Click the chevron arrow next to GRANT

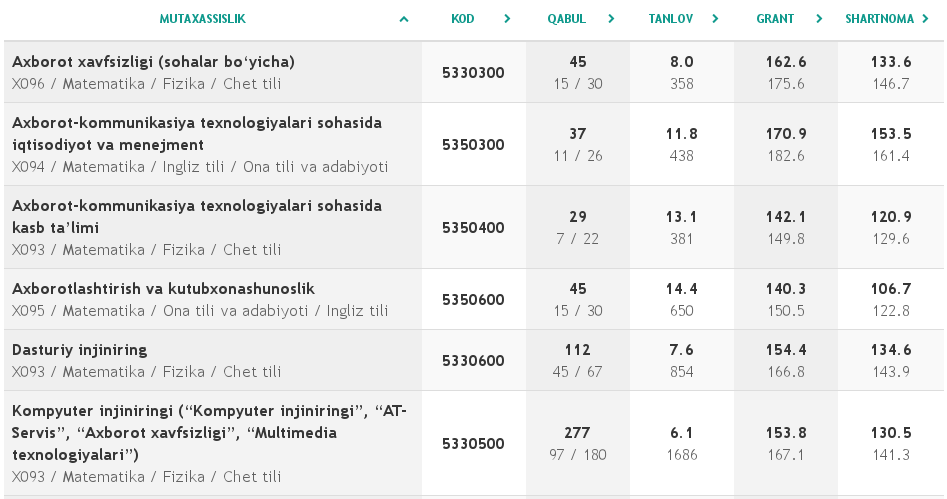tap(819, 19)
